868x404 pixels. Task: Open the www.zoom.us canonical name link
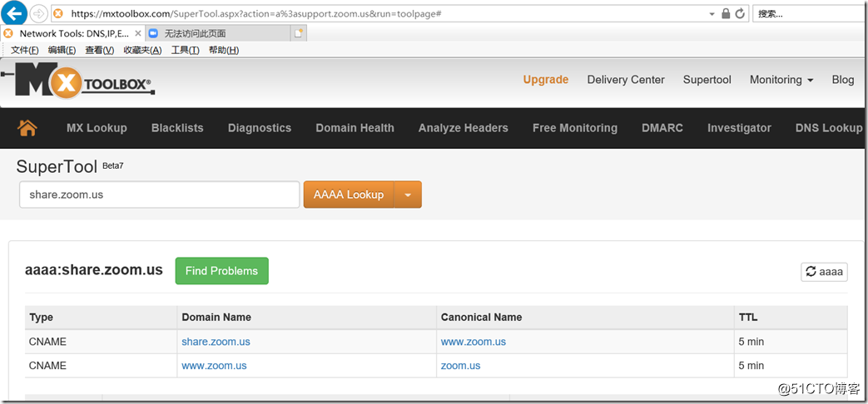pos(474,342)
